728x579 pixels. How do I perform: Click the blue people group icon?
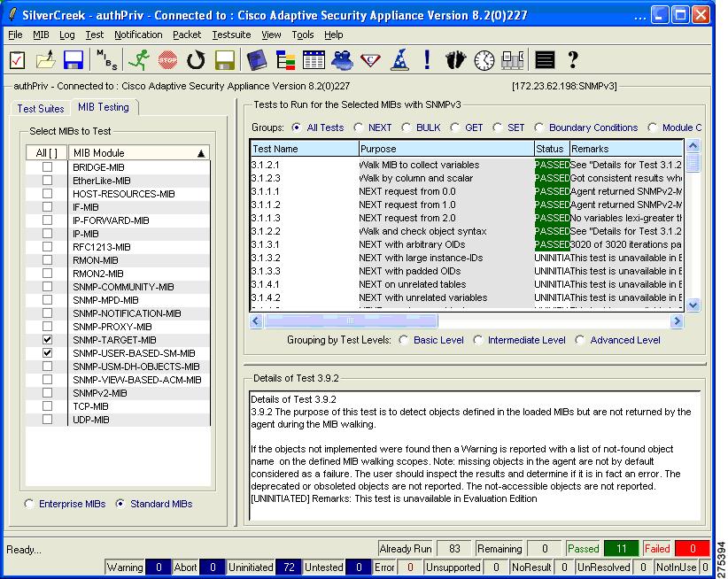point(342,60)
